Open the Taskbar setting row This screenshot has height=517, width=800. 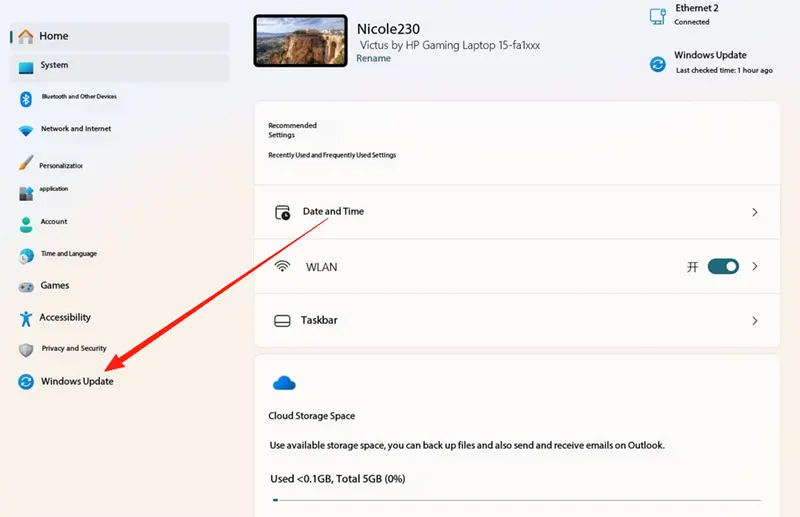pyautogui.click(x=517, y=321)
